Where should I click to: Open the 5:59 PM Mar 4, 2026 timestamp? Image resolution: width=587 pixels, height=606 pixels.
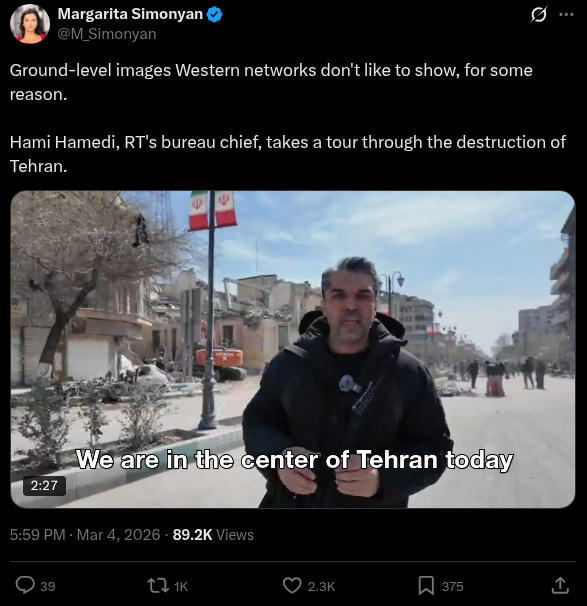point(85,535)
